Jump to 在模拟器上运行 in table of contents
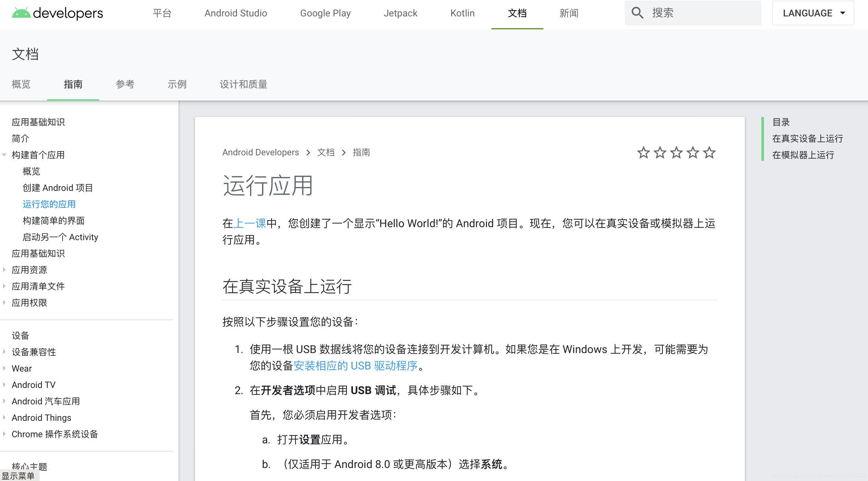The image size is (868, 481). (803, 155)
